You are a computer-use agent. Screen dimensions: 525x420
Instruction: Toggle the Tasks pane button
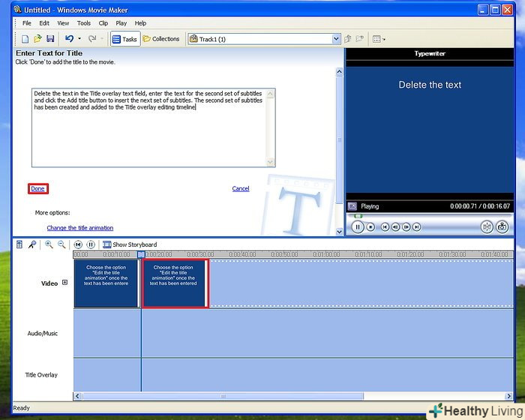[124, 39]
